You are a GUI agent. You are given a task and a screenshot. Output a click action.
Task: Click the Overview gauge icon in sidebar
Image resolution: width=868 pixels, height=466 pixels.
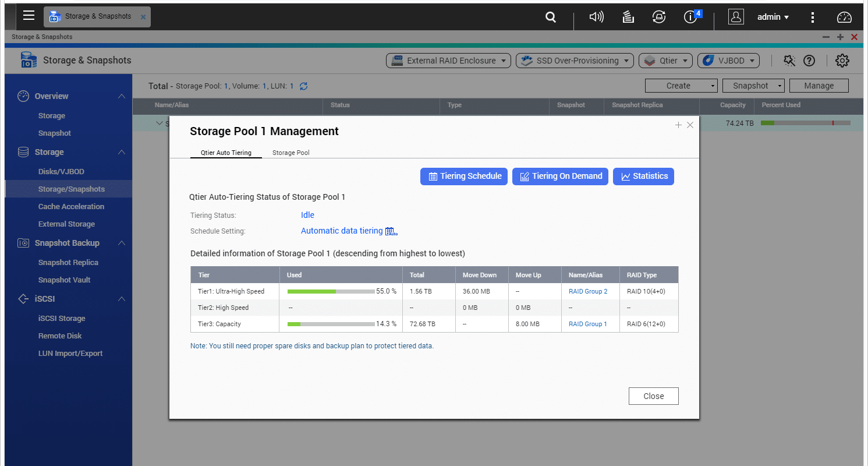(x=23, y=96)
